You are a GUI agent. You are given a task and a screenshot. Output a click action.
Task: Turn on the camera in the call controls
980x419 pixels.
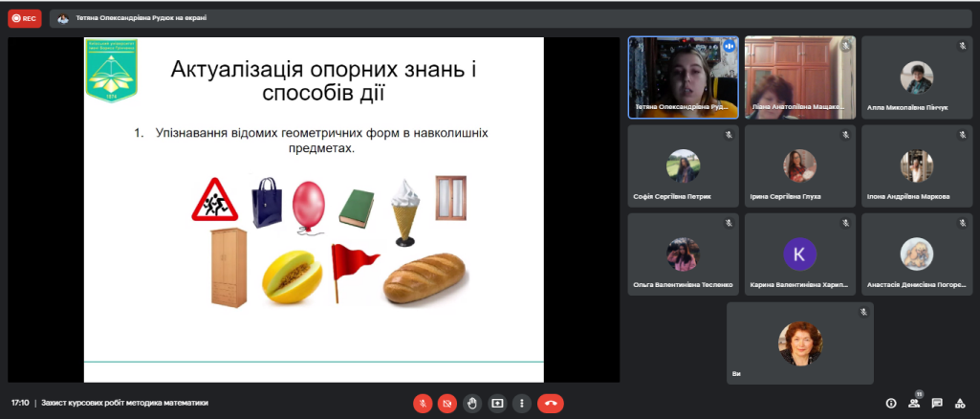(446, 403)
